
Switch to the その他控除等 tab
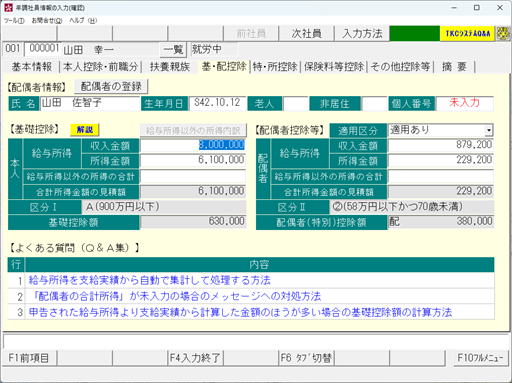pyautogui.click(x=400, y=67)
